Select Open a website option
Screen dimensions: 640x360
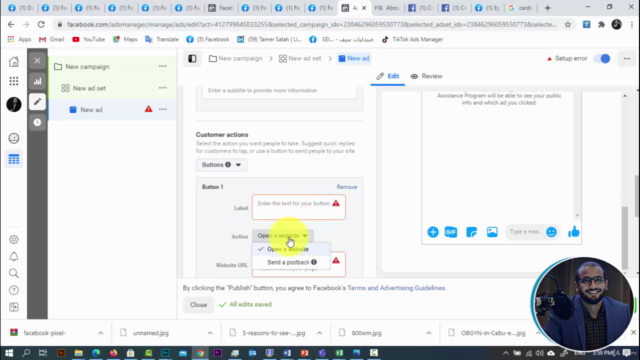(291, 249)
